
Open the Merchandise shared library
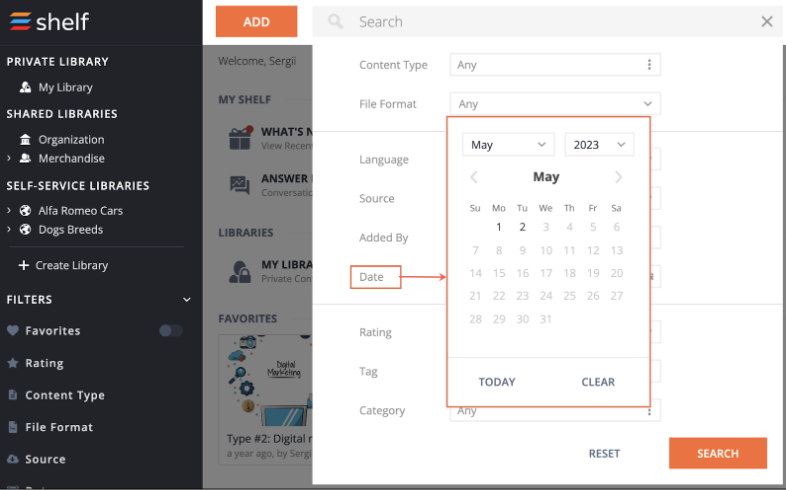tap(72, 158)
